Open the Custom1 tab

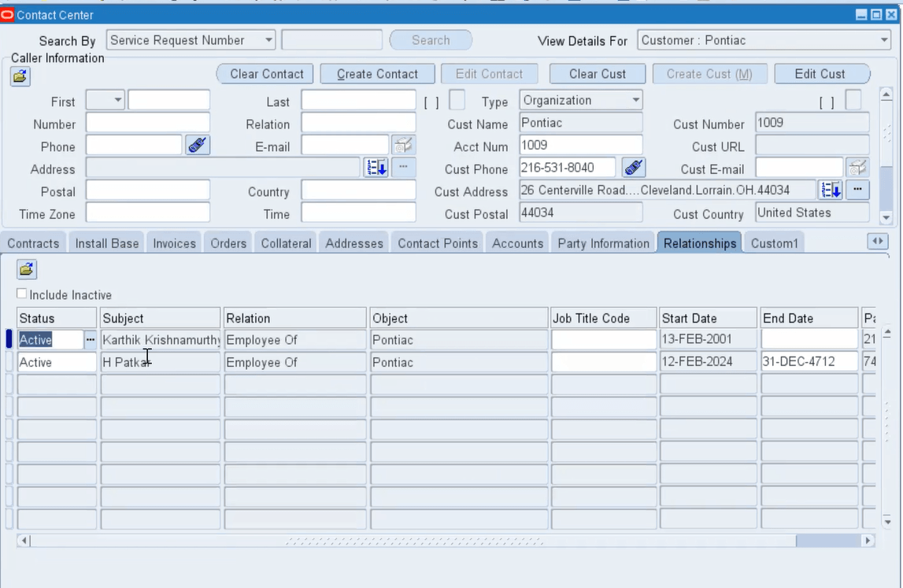point(775,243)
